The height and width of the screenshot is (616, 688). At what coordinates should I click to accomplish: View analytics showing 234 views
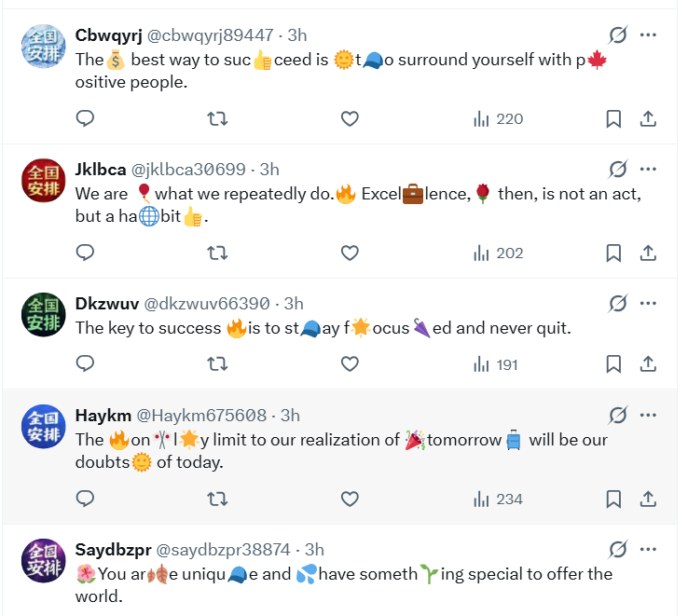499,500
